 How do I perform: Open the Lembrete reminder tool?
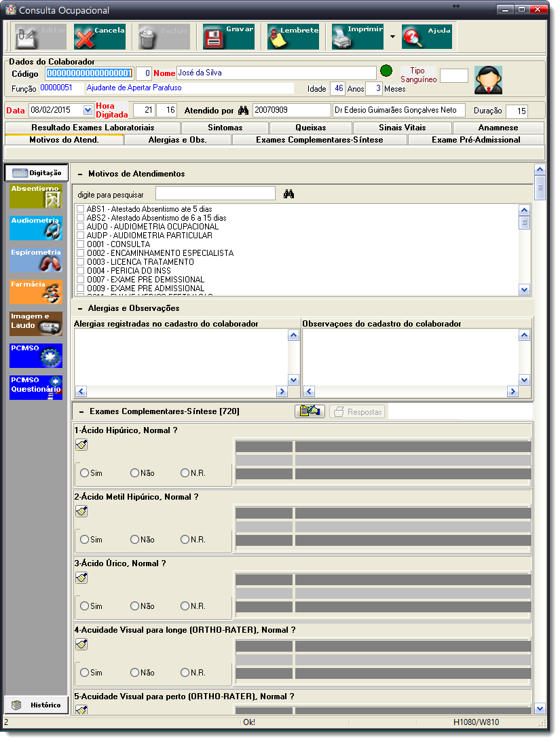click(x=293, y=37)
